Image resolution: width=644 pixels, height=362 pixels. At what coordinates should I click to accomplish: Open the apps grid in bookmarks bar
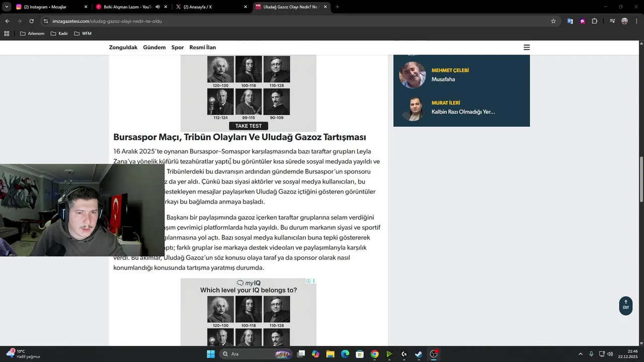pyautogui.click(x=7, y=34)
